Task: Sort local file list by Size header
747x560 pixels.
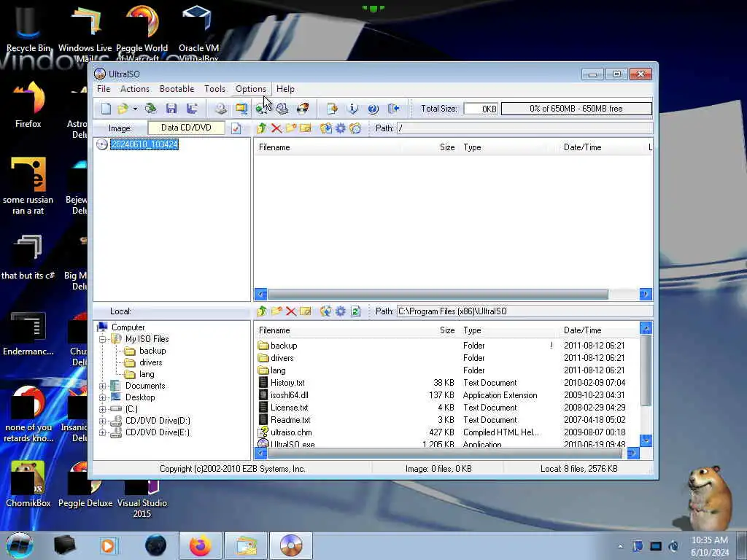Action: 447,330
